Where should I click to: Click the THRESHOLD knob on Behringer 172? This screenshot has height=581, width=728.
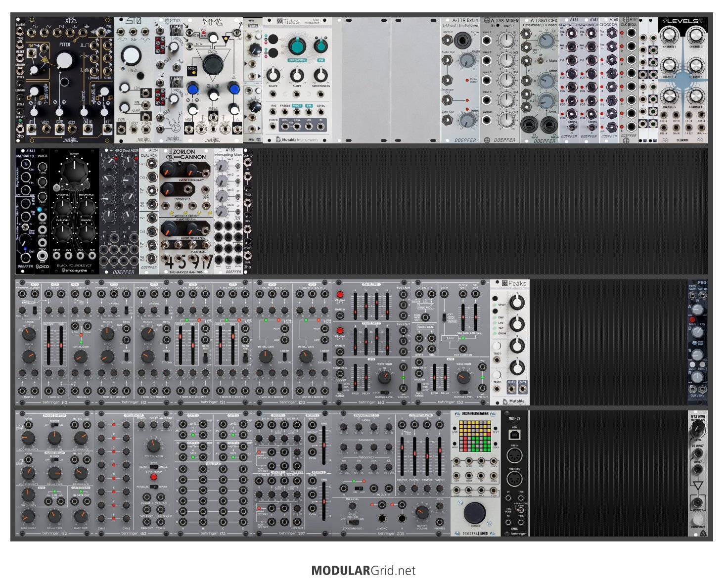(28, 516)
